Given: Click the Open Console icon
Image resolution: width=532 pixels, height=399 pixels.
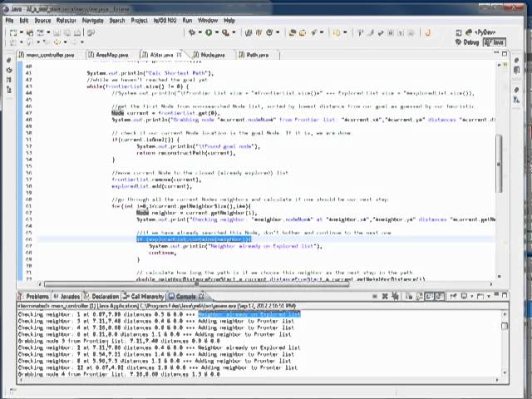Looking at the screenshot, I should pyautogui.click(x=480, y=297).
